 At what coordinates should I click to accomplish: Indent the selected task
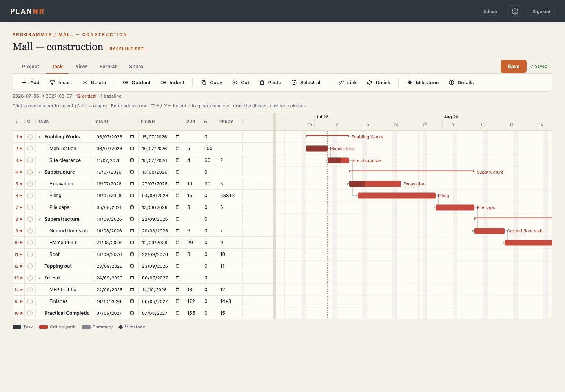(x=173, y=83)
